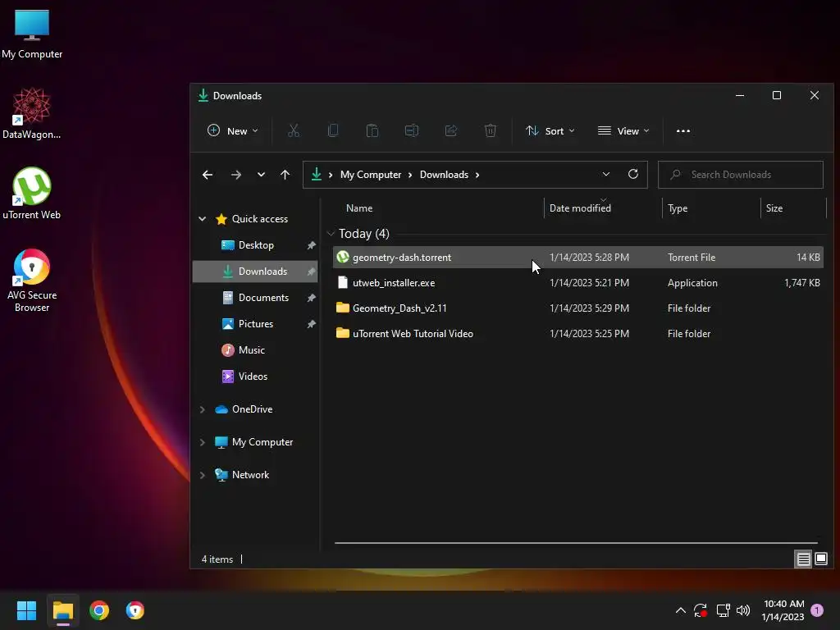Image resolution: width=840 pixels, height=630 pixels.
Task: Unpin Desktop from Quick access
Action: tap(311, 245)
